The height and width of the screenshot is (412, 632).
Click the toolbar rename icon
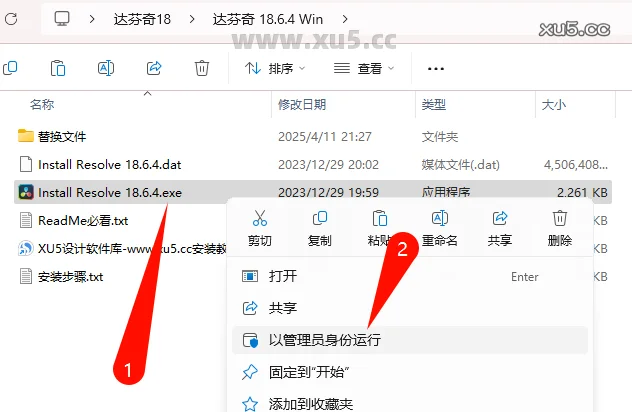pos(106,68)
